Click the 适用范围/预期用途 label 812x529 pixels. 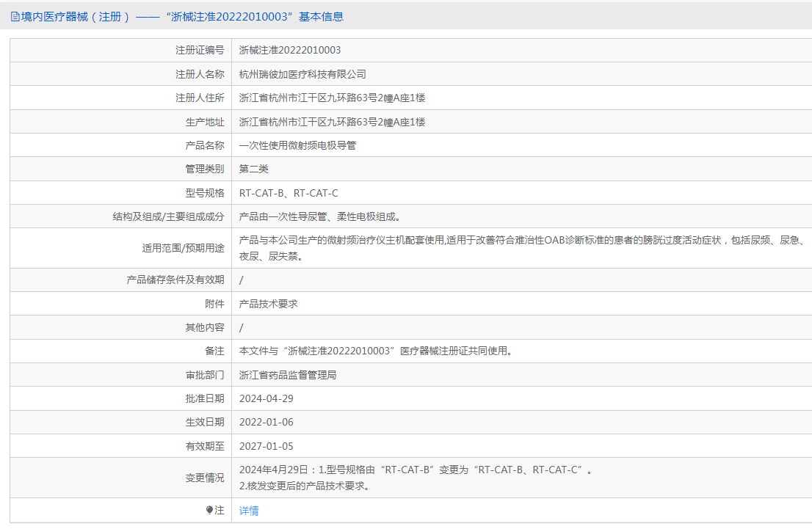(x=183, y=248)
